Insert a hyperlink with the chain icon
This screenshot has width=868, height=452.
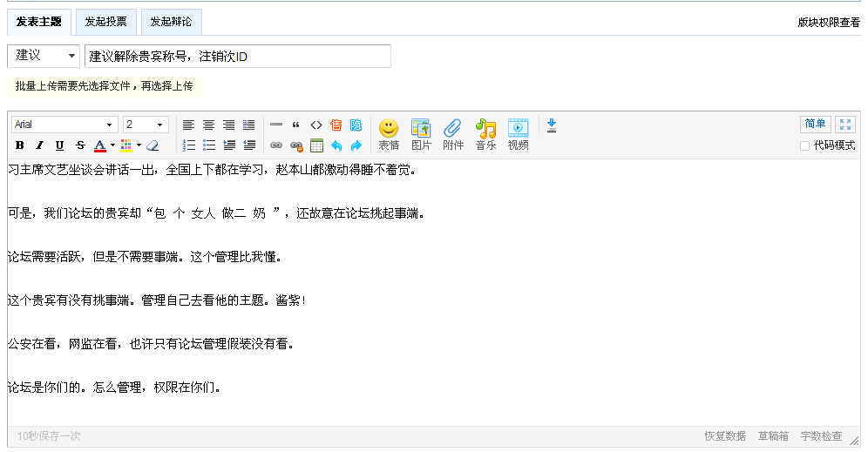point(276,145)
